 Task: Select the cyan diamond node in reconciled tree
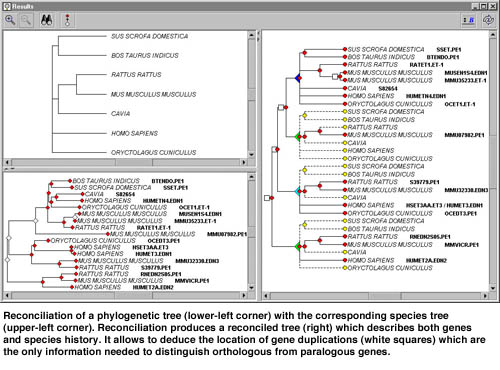coord(298,191)
